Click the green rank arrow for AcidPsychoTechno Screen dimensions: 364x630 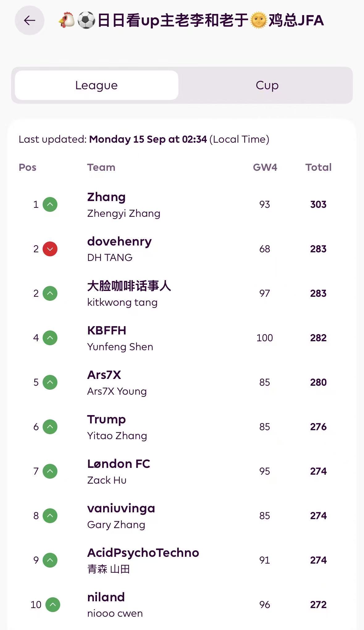pyautogui.click(x=50, y=560)
